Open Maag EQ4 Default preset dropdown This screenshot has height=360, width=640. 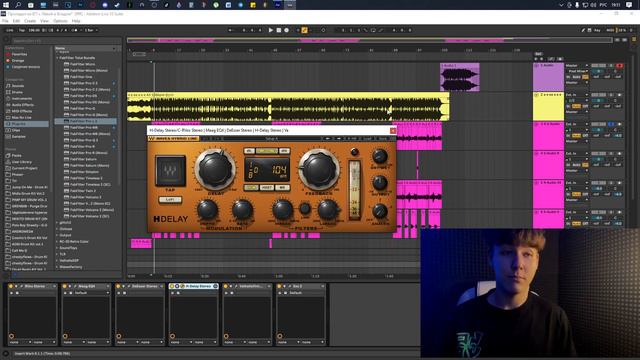click(x=92, y=293)
